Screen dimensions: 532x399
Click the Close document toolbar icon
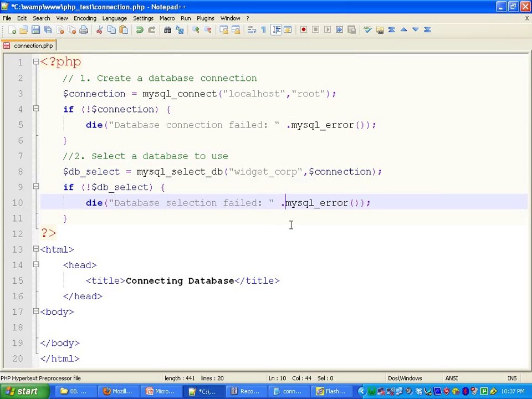(x=60, y=30)
